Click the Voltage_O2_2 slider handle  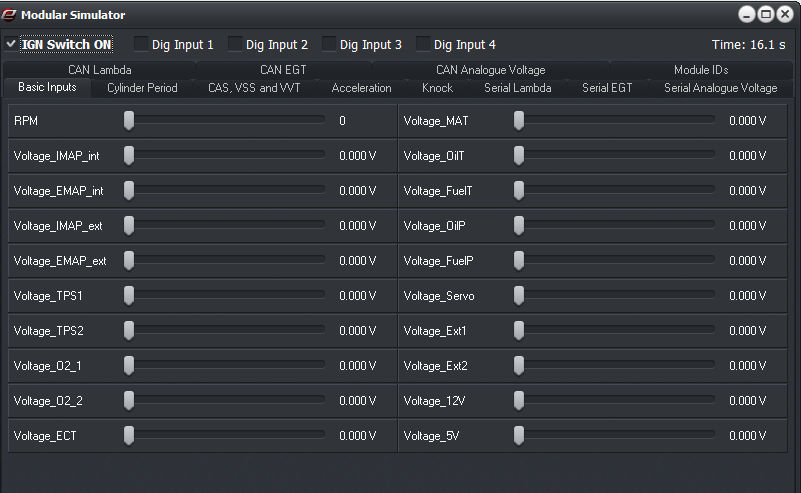tap(129, 401)
